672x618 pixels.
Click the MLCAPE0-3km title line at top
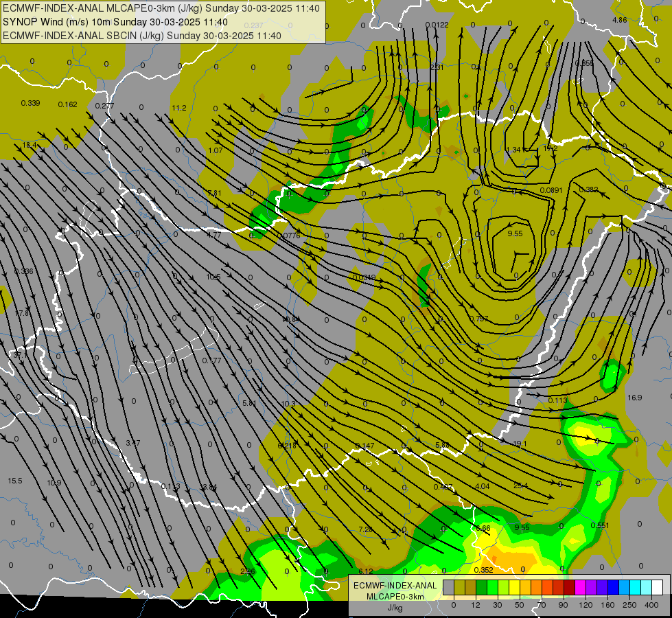click(x=161, y=8)
